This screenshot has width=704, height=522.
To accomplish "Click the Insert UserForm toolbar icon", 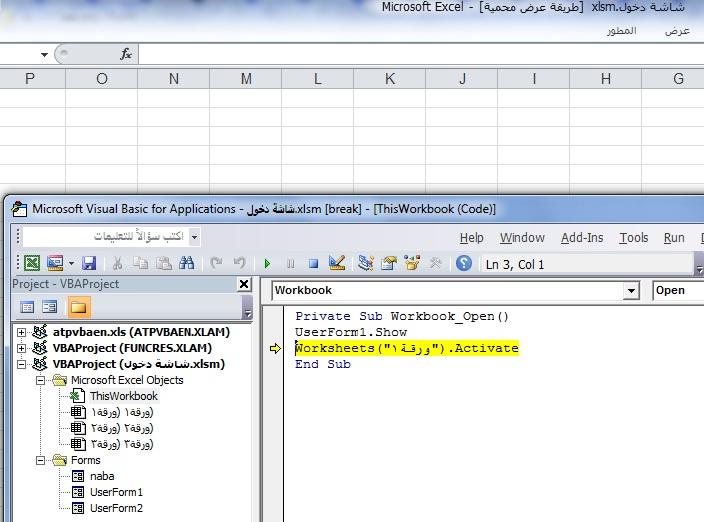I will click(x=55, y=263).
